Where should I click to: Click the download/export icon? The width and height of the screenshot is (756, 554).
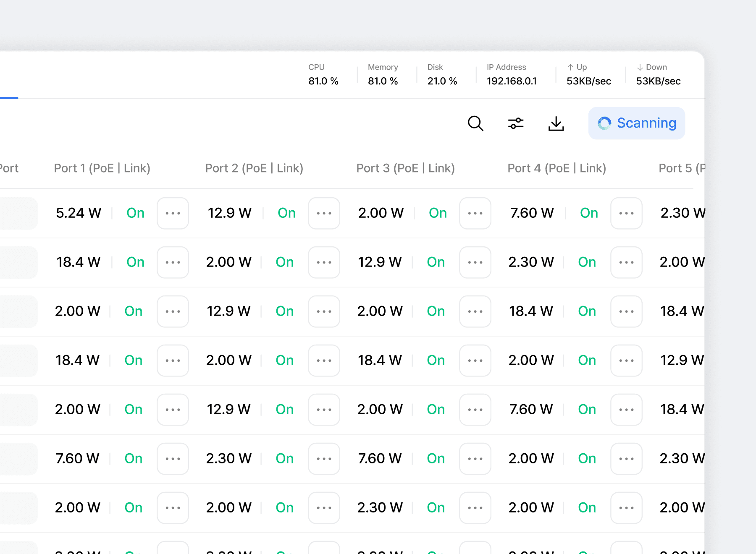pyautogui.click(x=556, y=123)
